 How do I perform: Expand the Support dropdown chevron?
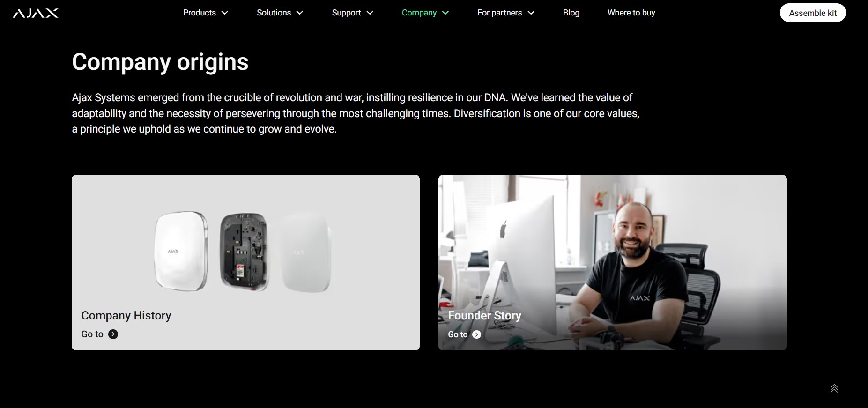[370, 13]
